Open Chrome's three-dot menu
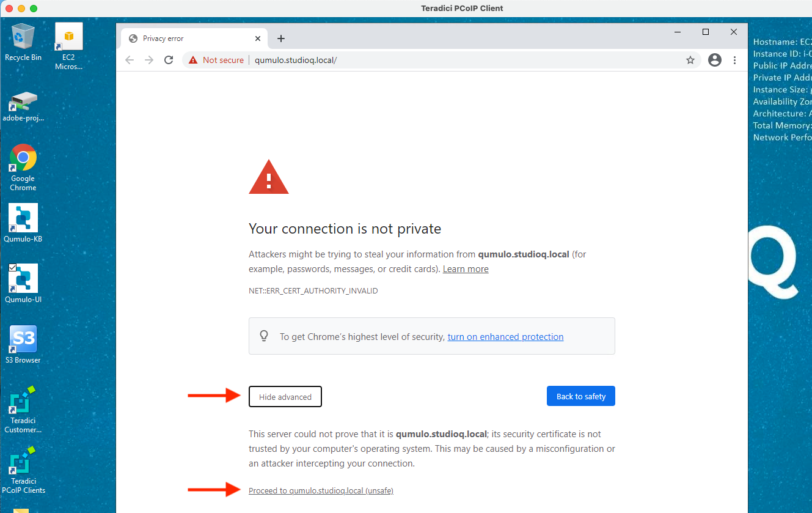Image resolution: width=812 pixels, height=513 pixels. tap(734, 60)
